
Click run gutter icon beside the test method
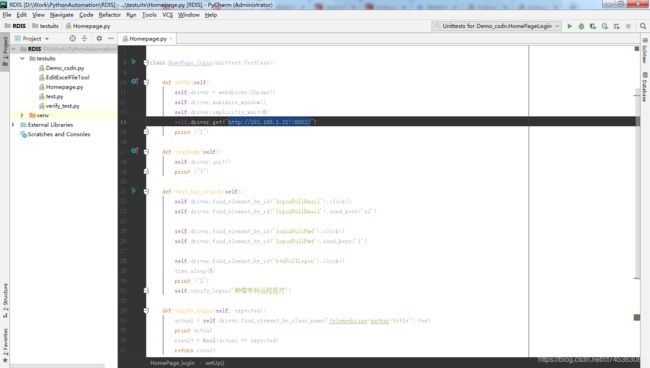[x=133, y=191]
